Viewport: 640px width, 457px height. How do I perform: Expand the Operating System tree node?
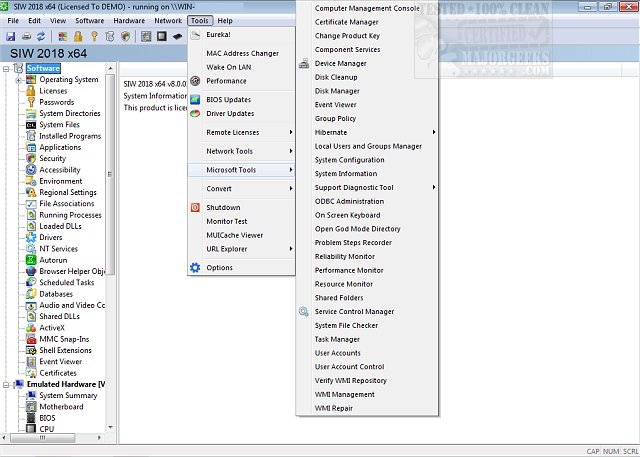tap(20, 80)
